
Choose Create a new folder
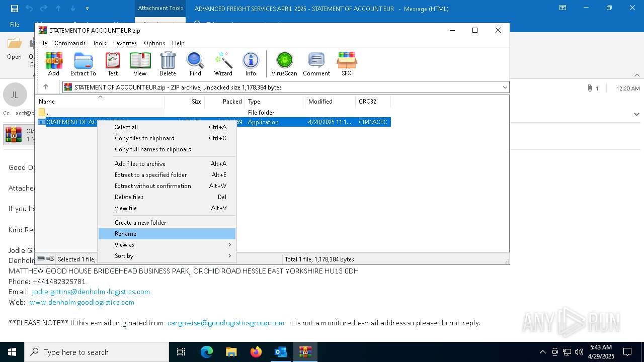coord(167,223)
